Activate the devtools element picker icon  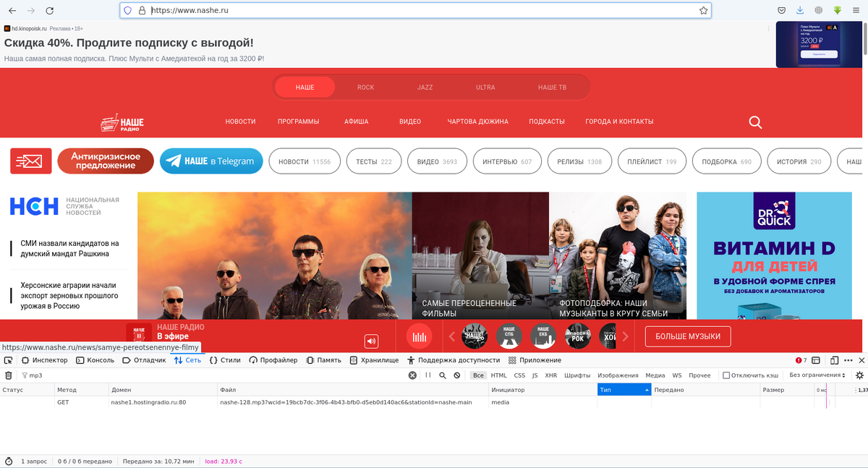click(8, 359)
